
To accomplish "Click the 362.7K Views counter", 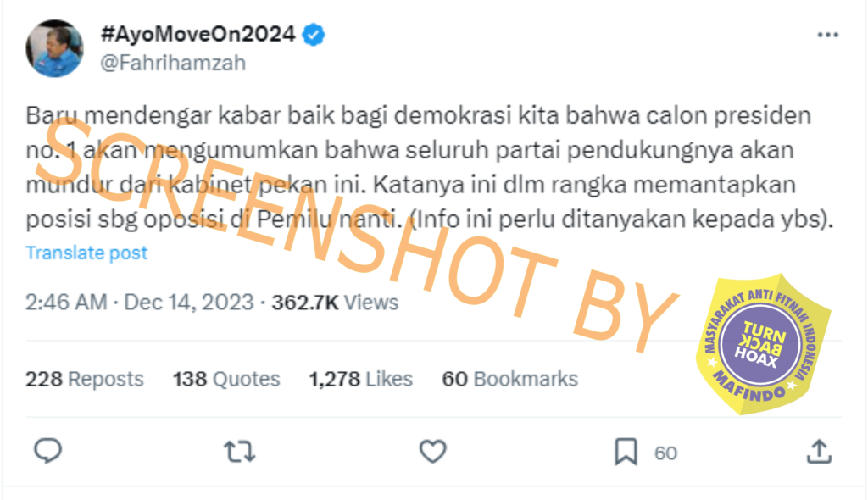I will (335, 303).
